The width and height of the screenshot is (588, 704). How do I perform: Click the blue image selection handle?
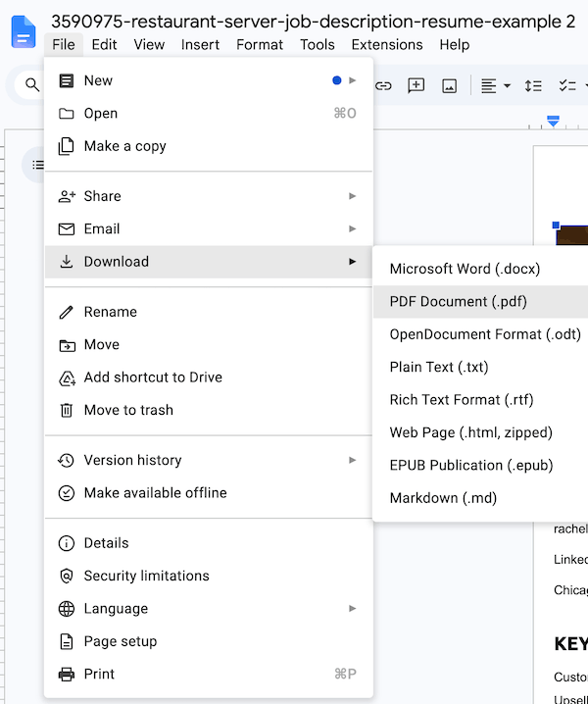coord(556,225)
